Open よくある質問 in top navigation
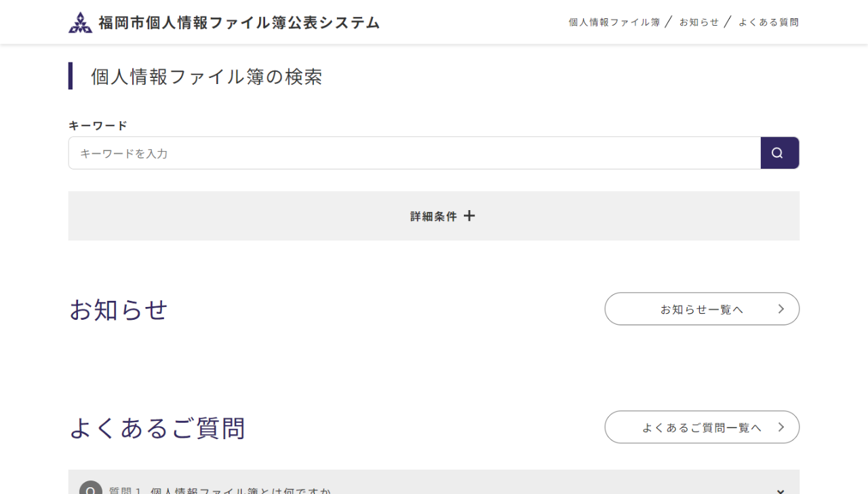868x494 pixels. point(769,22)
